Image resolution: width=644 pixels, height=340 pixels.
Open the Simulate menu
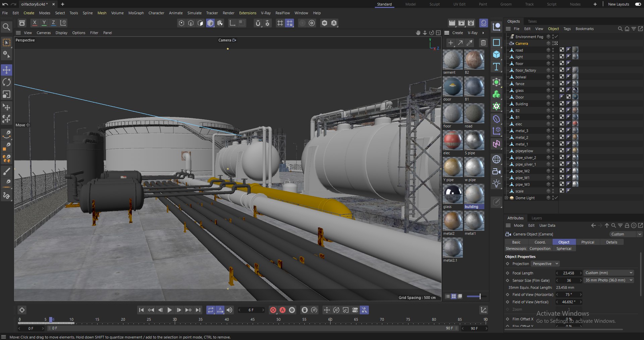(194, 13)
